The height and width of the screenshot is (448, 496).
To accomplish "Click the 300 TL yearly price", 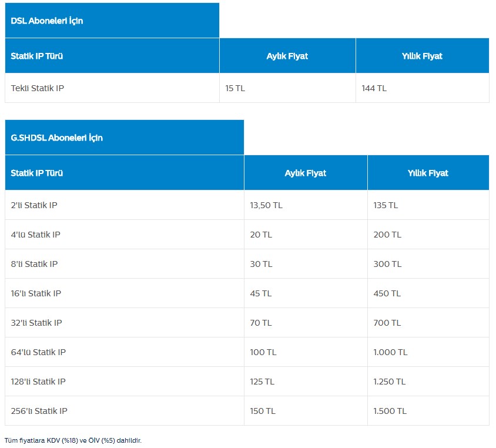I will point(387,264).
